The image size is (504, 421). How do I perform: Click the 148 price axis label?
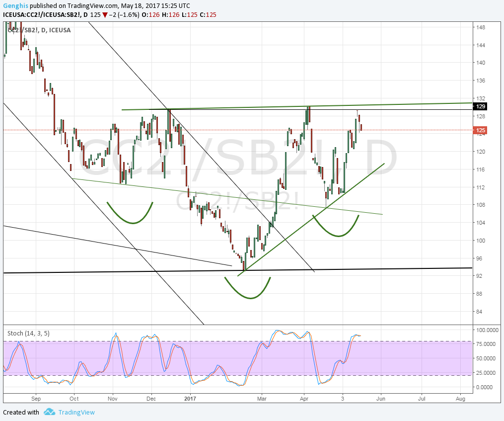[x=481, y=28]
